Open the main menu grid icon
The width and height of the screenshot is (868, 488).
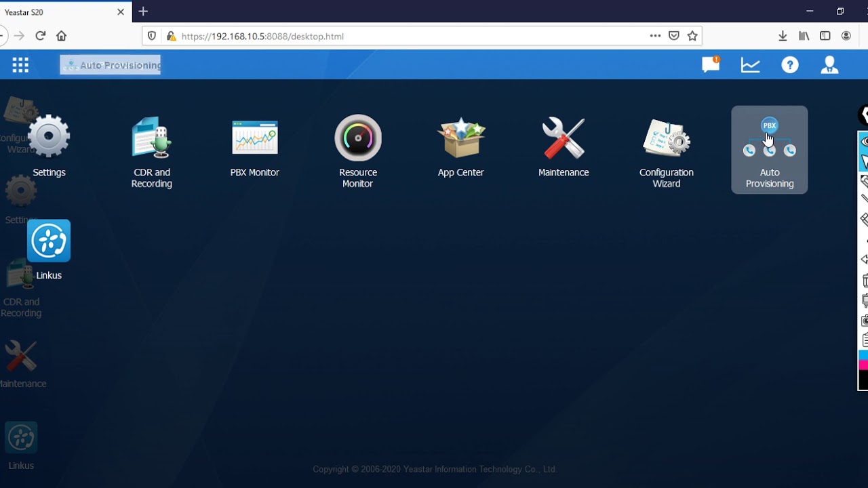pyautogui.click(x=20, y=65)
